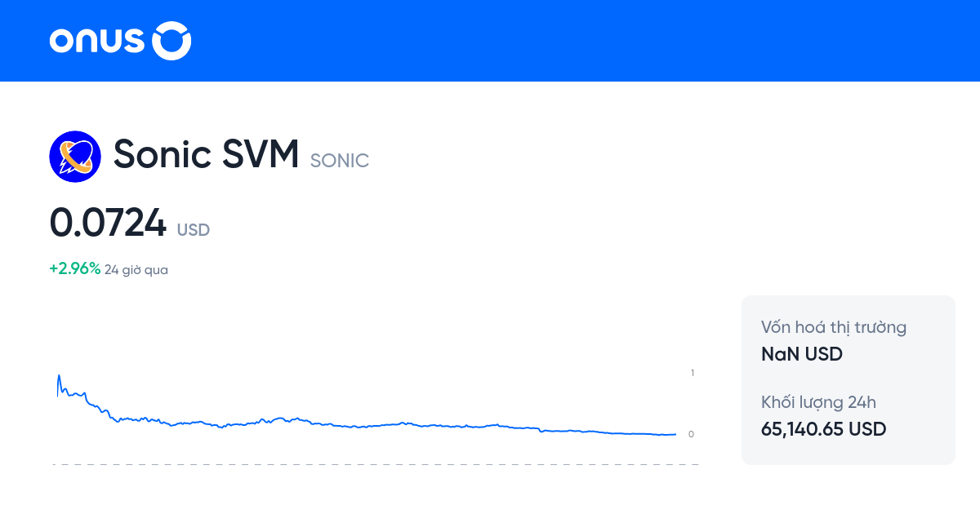980x514 pixels.
Task: Toggle chart axis value 1
Action: (692, 373)
